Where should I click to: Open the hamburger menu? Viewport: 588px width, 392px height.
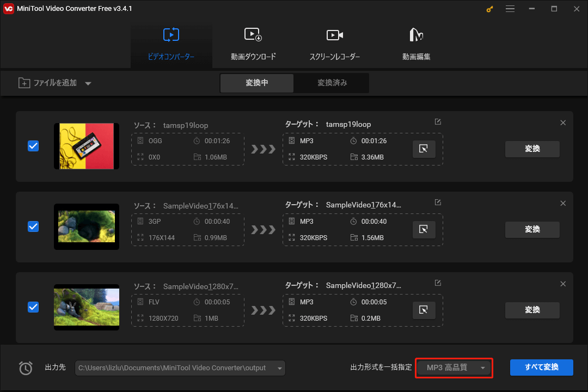[x=510, y=9]
